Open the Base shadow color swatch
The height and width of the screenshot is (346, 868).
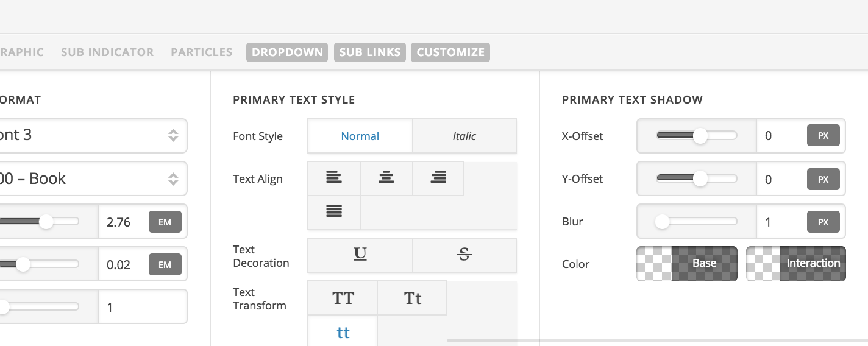pyautogui.click(x=687, y=264)
